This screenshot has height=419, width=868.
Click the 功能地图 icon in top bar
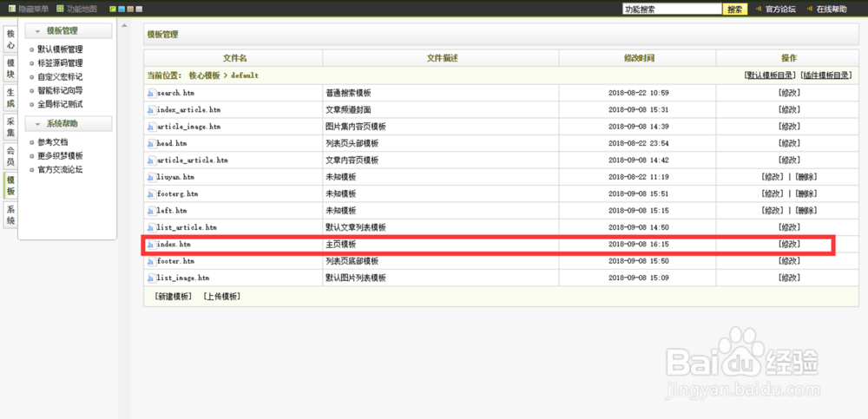point(60,9)
